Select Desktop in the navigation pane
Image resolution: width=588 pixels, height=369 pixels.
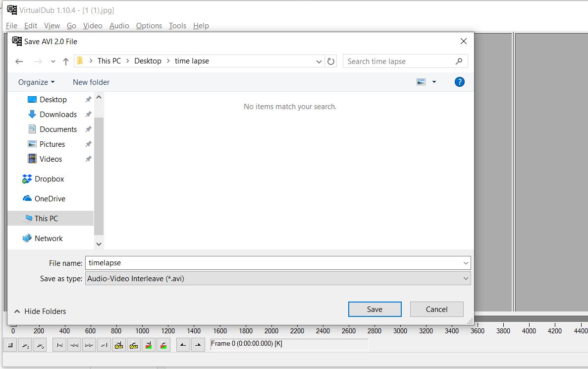[x=53, y=100]
